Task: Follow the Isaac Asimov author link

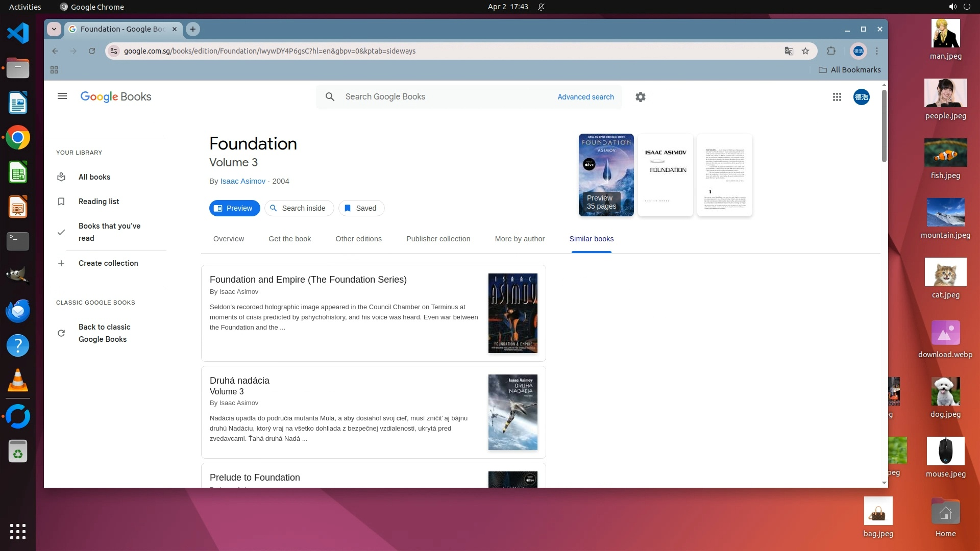Action: (x=242, y=181)
